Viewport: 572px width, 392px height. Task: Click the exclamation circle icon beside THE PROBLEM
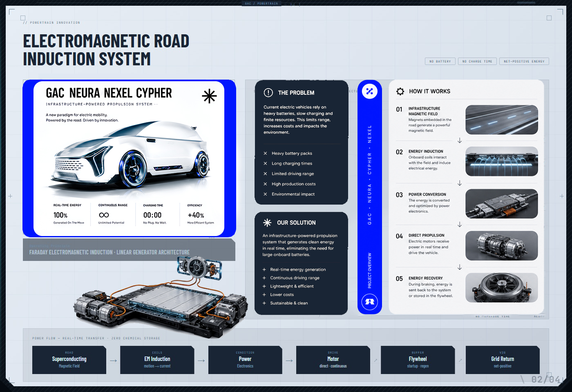[268, 93]
